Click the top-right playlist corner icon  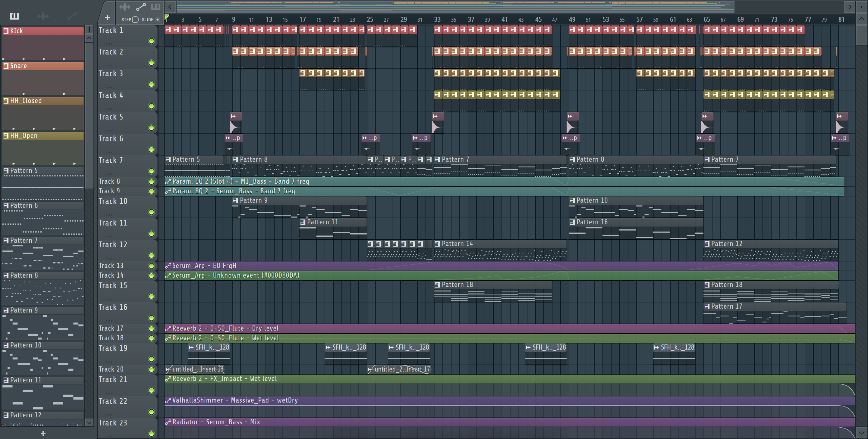[x=862, y=7]
